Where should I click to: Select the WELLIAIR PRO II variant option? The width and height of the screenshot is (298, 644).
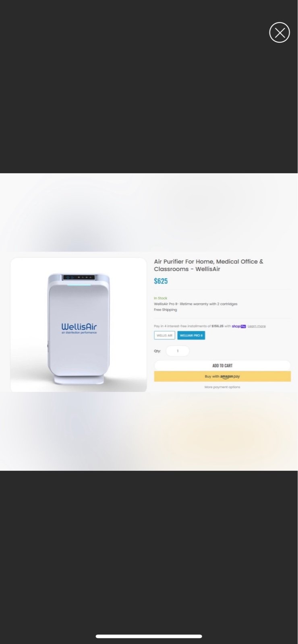191,335
